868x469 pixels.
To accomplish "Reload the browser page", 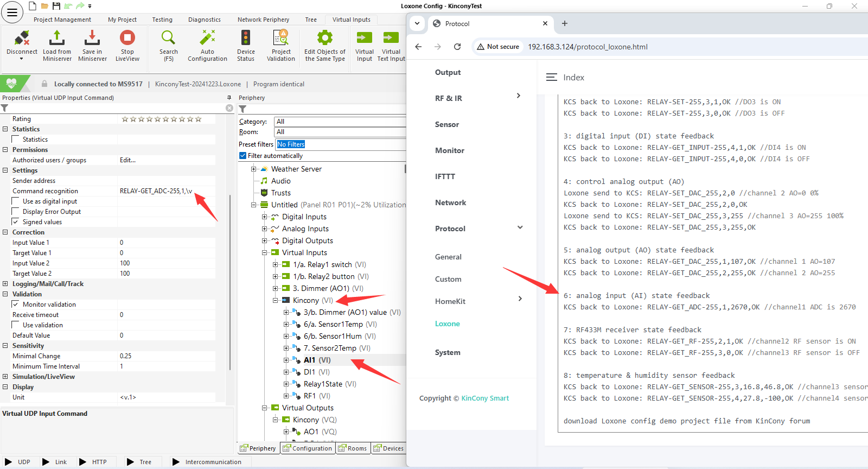I will (x=457, y=47).
